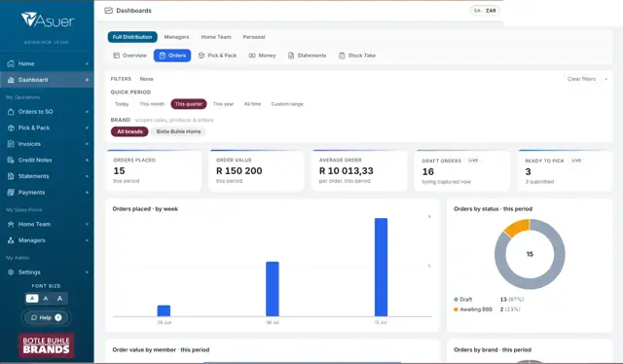623x364 pixels.
Task: Click the Payments icon in the sidebar
Action: click(x=11, y=193)
